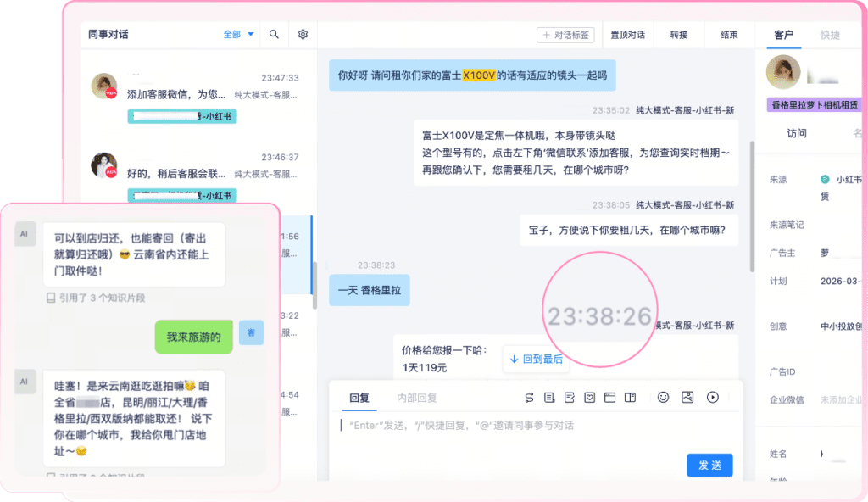Click the document list icon in reply toolbar

point(549,397)
